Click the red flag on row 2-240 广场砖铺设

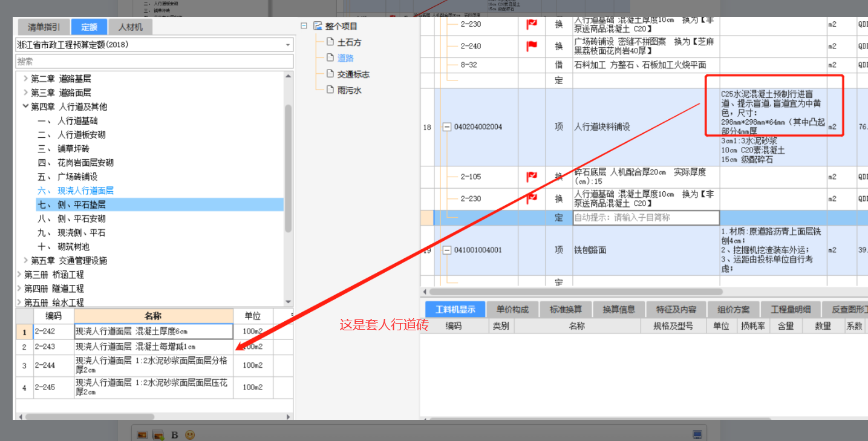point(532,46)
